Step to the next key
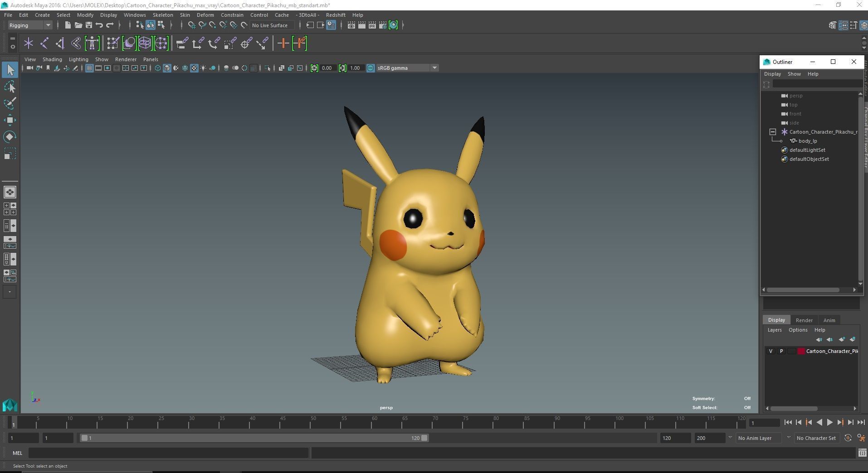 click(x=840, y=423)
